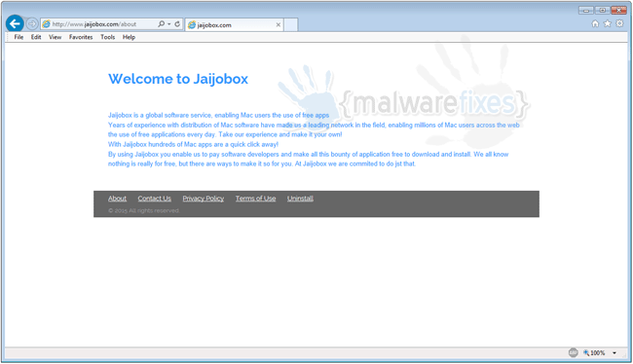Click the copyright 2015 All rights reserved text
633x364 pixels.
(x=144, y=210)
